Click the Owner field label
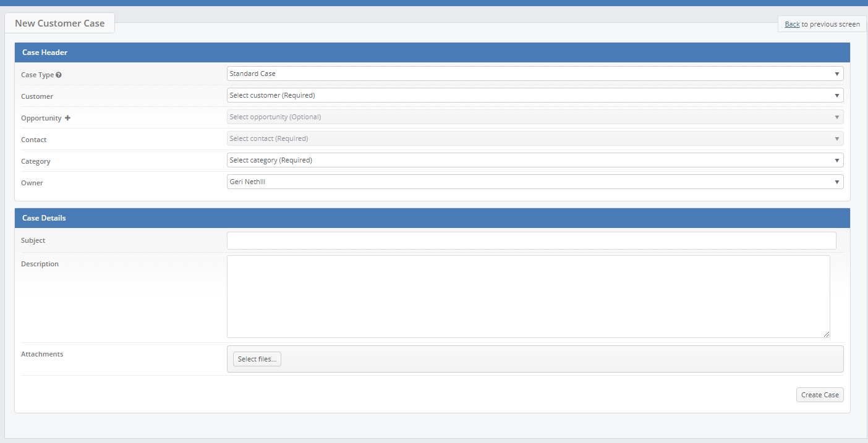 [32, 183]
